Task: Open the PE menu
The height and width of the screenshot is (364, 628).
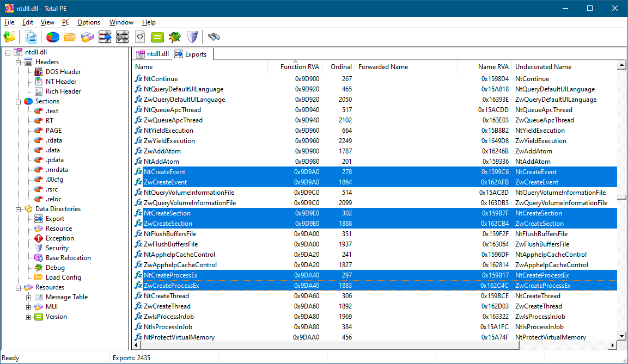Action: [65, 22]
